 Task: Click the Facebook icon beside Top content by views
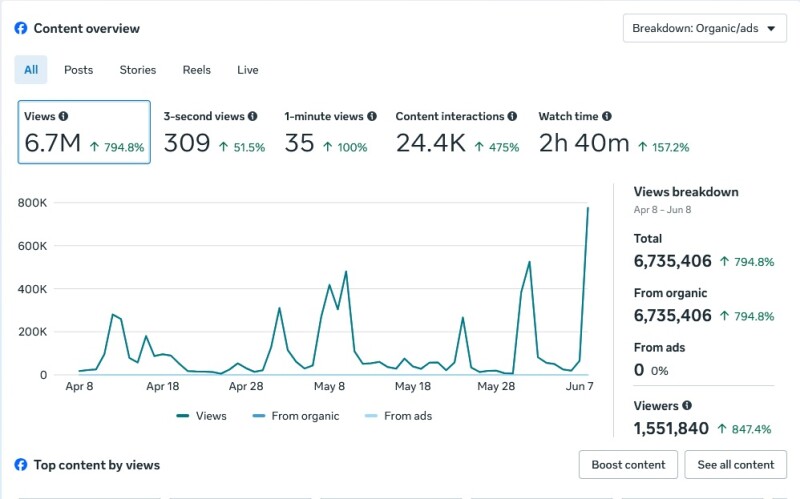coord(21,465)
